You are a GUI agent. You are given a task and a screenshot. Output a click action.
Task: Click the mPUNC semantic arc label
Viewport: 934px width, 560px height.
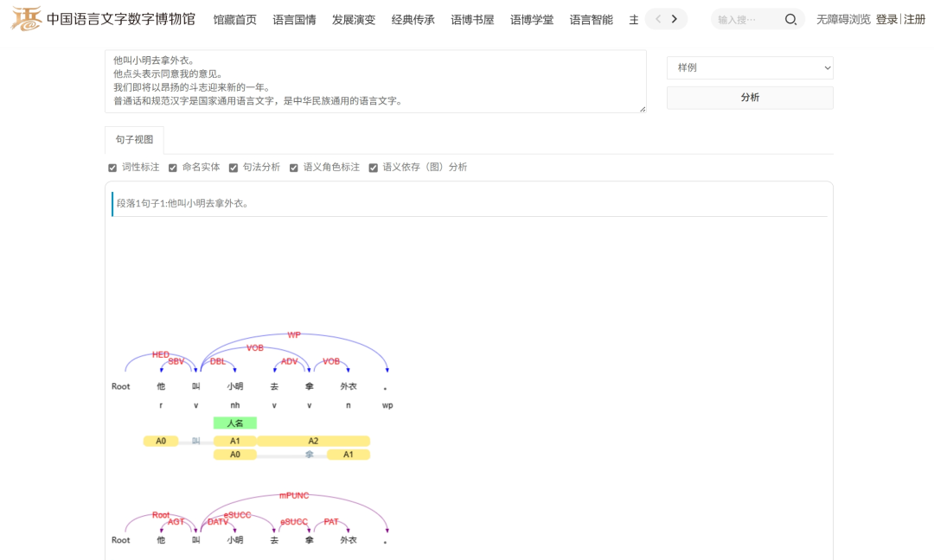click(293, 496)
